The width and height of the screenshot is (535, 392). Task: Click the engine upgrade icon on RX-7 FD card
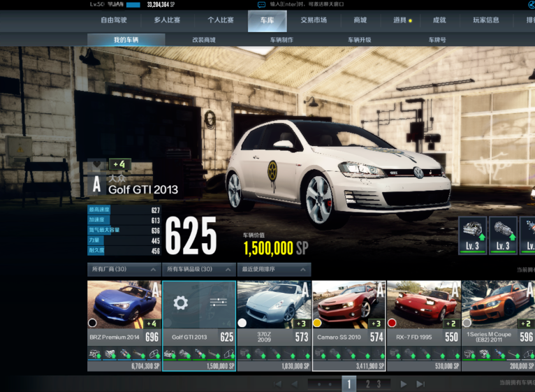click(x=395, y=354)
